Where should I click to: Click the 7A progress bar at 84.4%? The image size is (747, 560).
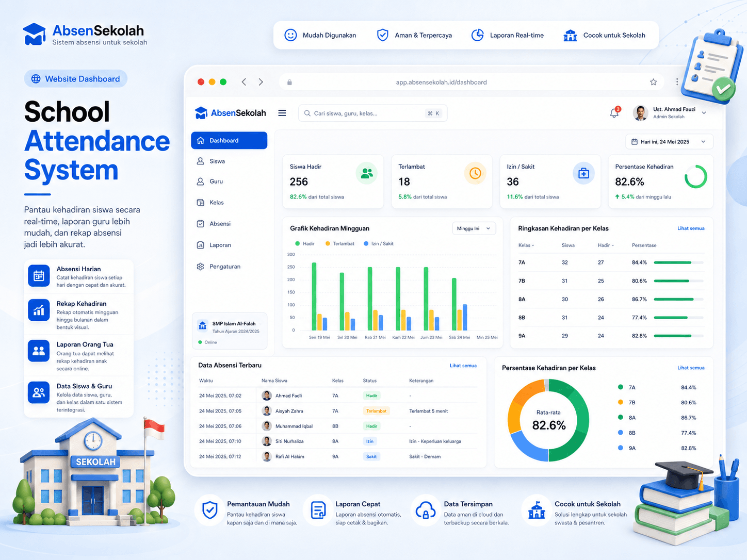click(x=678, y=262)
